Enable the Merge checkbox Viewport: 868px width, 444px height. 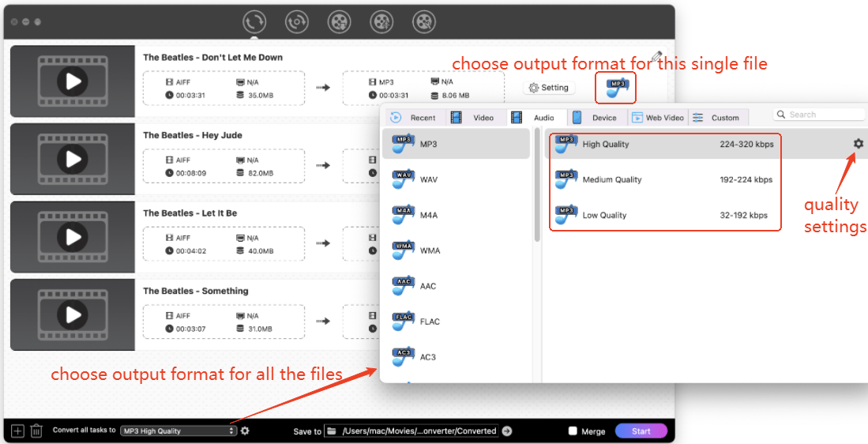pyautogui.click(x=573, y=431)
